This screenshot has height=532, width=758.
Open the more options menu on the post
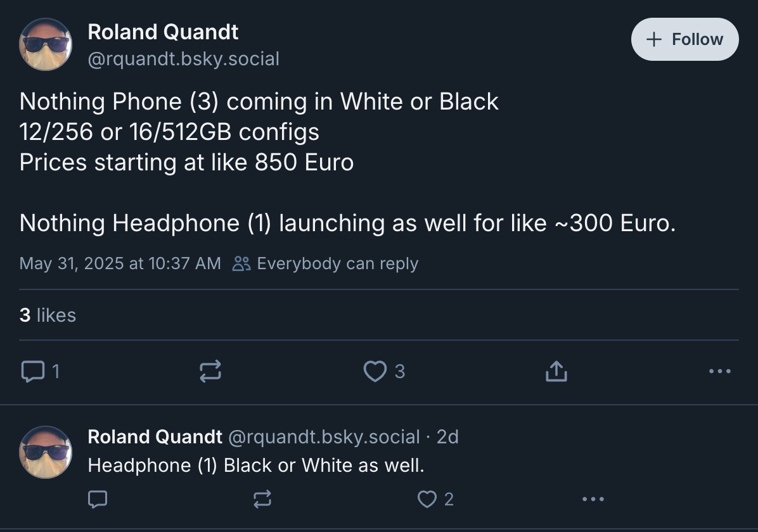[719, 372]
